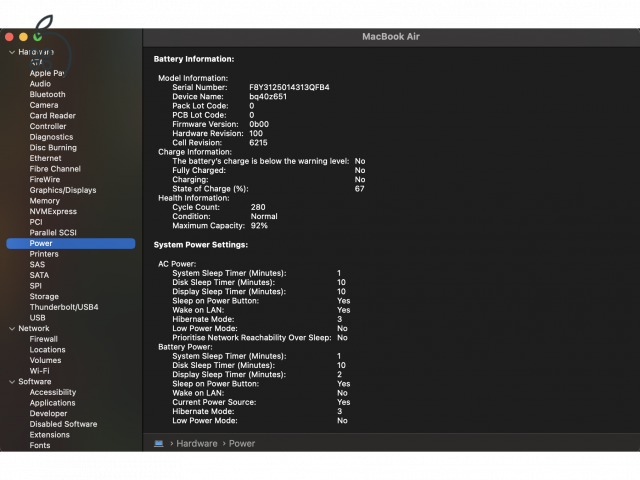Select NVMExpress in the sidebar
This screenshot has width=640, height=480.
pyautogui.click(x=53, y=211)
